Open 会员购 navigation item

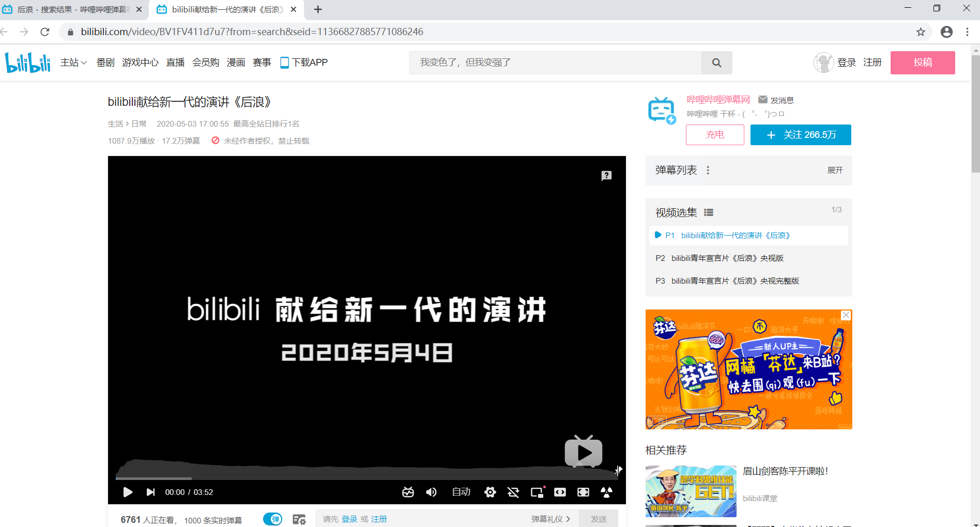click(206, 63)
